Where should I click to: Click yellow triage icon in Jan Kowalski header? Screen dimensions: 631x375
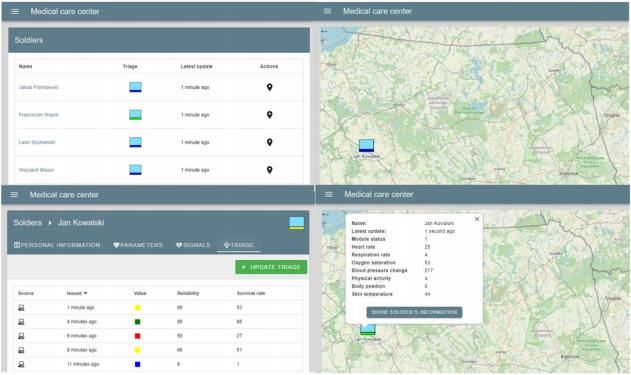pos(297,223)
